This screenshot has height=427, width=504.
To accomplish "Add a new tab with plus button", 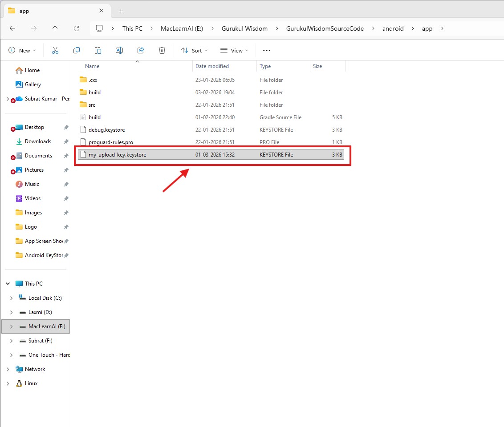I will (121, 11).
